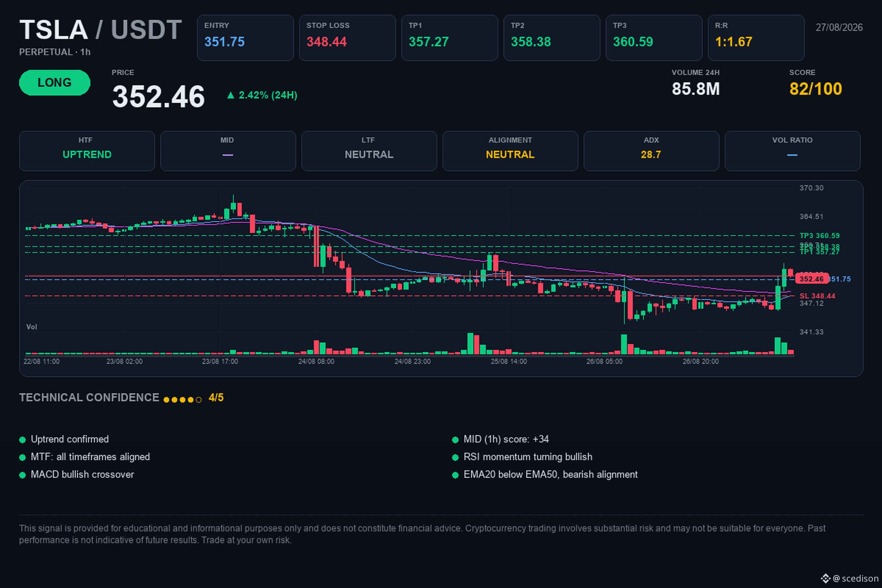Click the green bullet beside 'RSI momentum turning bullish'

point(455,458)
